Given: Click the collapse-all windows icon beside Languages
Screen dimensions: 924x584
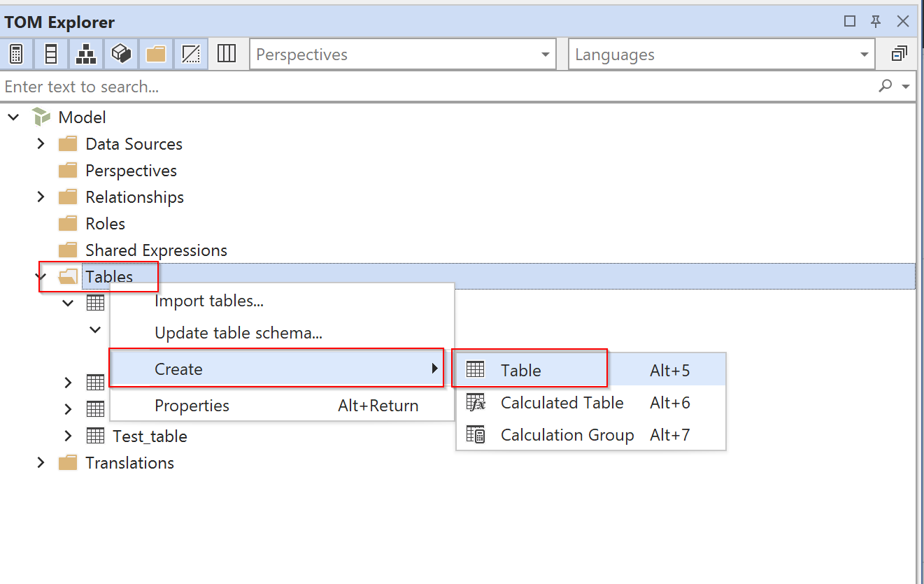Looking at the screenshot, I should [900, 55].
